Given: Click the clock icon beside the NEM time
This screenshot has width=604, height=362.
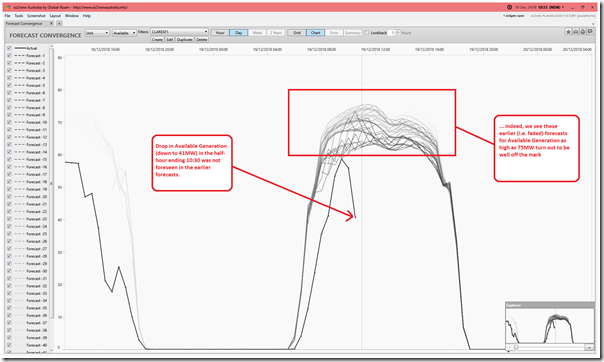Looking at the screenshot, I should (510, 7).
